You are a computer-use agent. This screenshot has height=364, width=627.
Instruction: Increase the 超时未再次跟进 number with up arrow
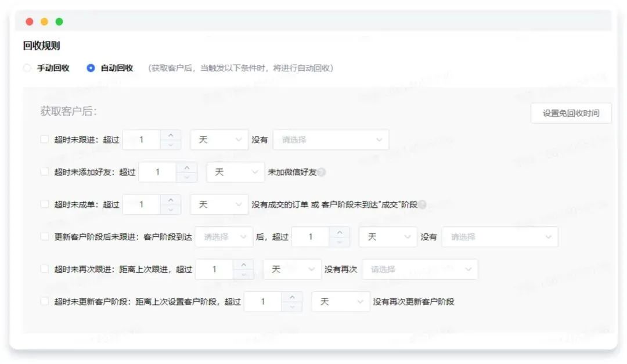[243, 265]
